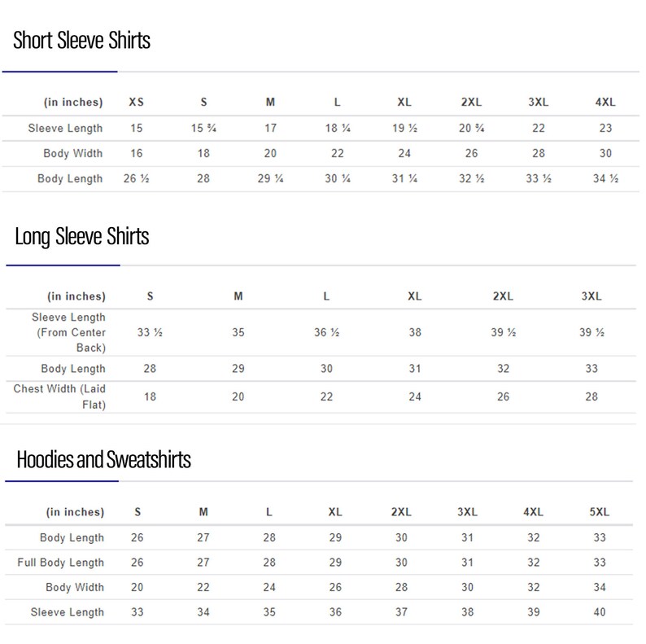Select the Chest Width (Laid Flat) row label

click(59, 396)
